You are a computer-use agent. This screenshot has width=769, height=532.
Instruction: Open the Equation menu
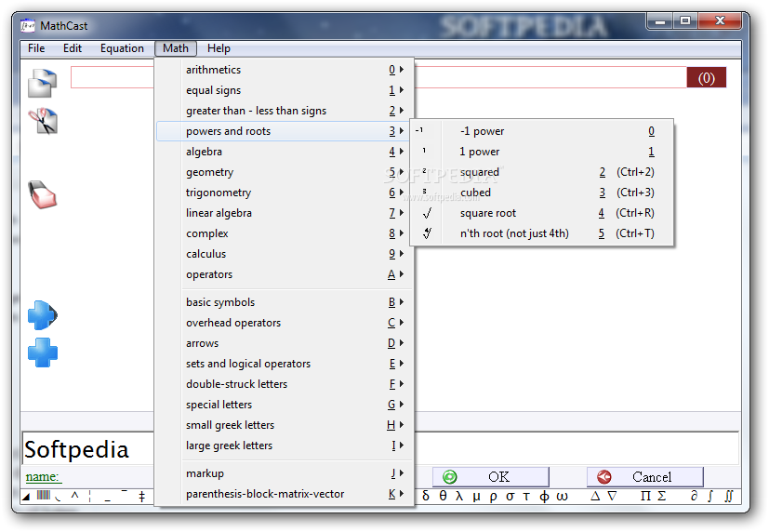pyautogui.click(x=122, y=48)
